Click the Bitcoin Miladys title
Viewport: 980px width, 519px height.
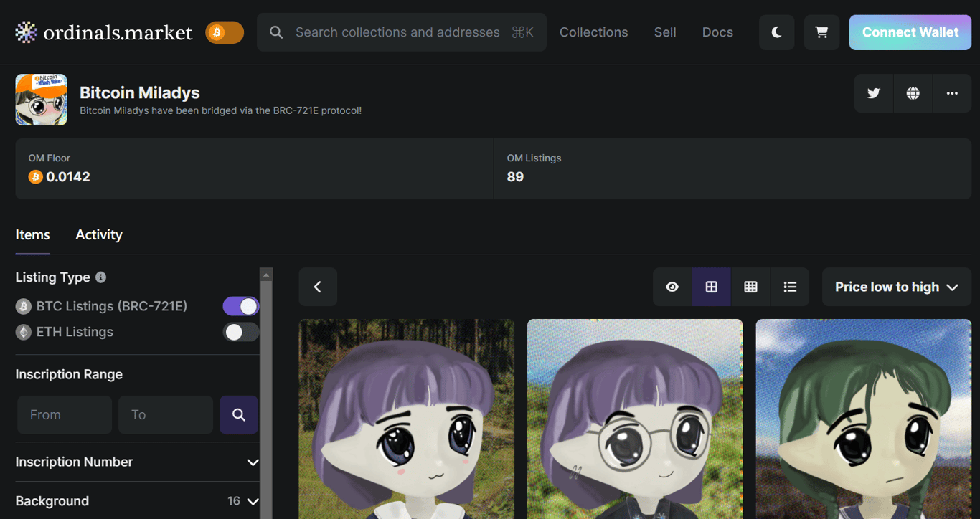140,92
